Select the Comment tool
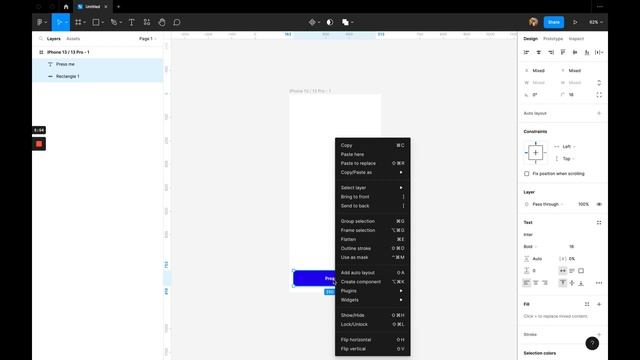Screen dimensions: 640x360 [x=177, y=22]
